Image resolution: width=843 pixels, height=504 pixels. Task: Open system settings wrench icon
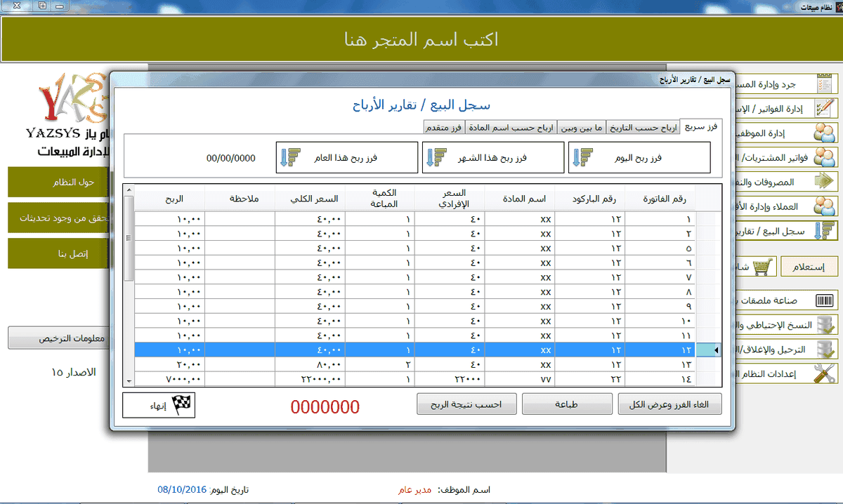click(825, 373)
